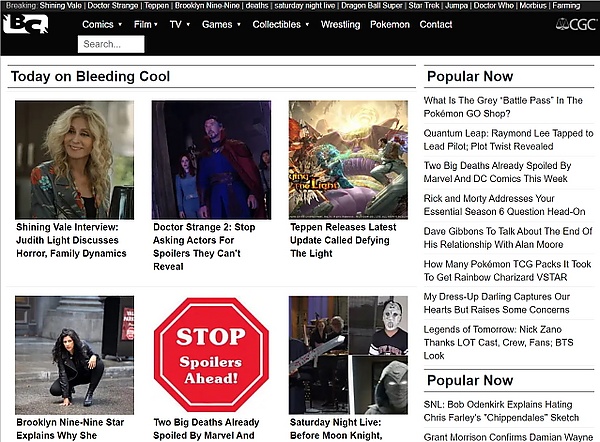Expand the Collectibles menu

coord(280,24)
